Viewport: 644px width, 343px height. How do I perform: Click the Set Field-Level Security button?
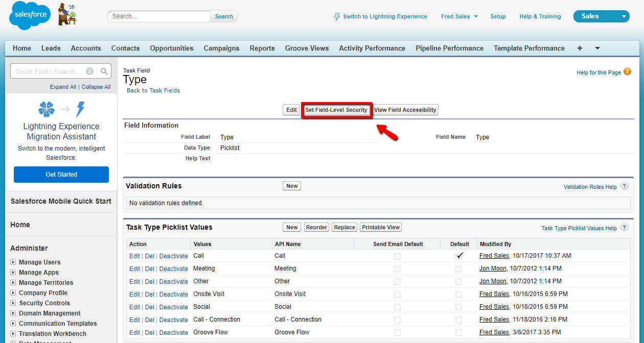[x=336, y=110]
